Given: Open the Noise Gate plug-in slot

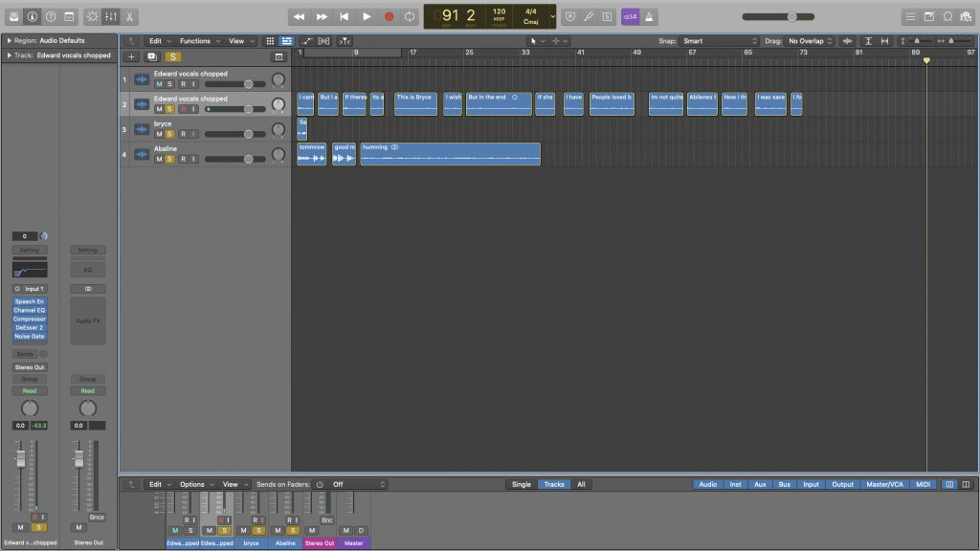Looking at the screenshot, I should [x=30, y=336].
